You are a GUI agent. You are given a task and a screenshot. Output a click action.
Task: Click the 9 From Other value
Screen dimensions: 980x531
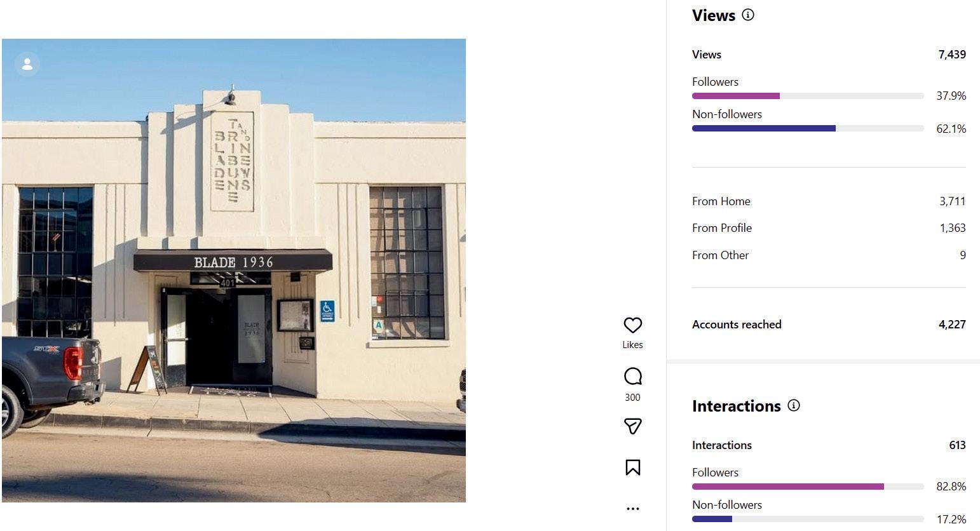click(963, 255)
